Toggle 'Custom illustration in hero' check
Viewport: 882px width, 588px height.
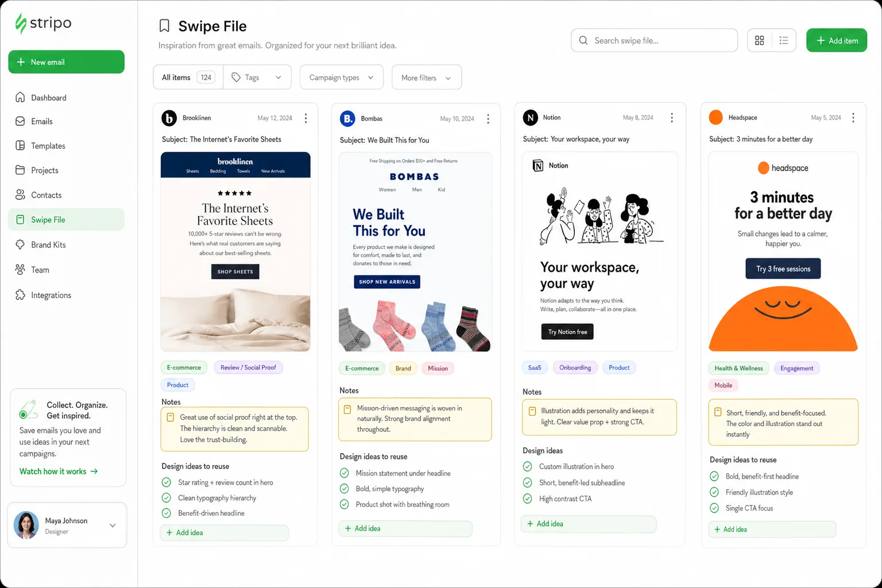pos(528,466)
